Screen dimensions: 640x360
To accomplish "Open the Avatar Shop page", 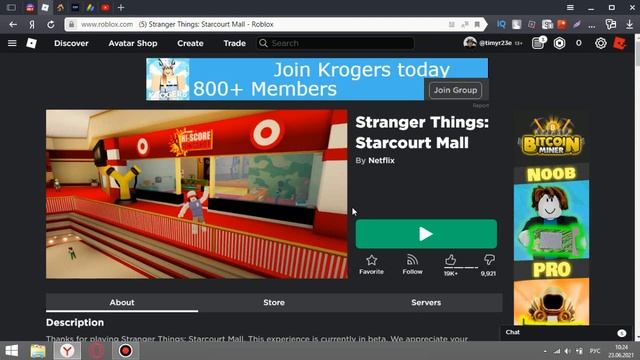I will (x=133, y=43).
